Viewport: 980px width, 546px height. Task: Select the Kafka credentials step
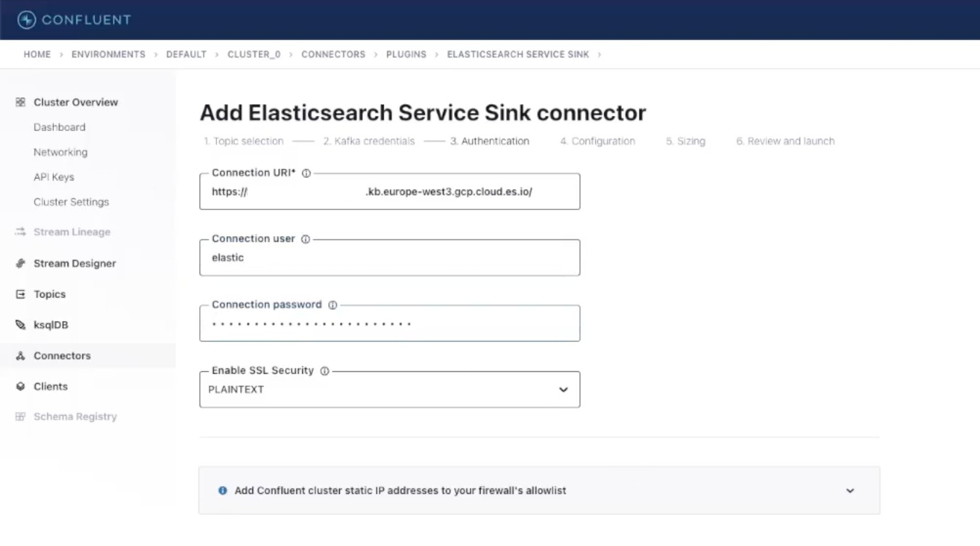coord(368,141)
